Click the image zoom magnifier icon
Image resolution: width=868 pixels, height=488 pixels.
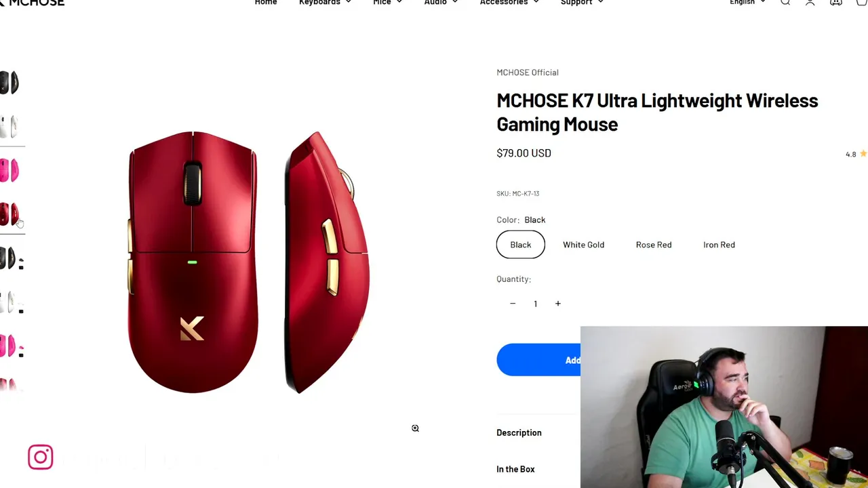click(x=415, y=428)
